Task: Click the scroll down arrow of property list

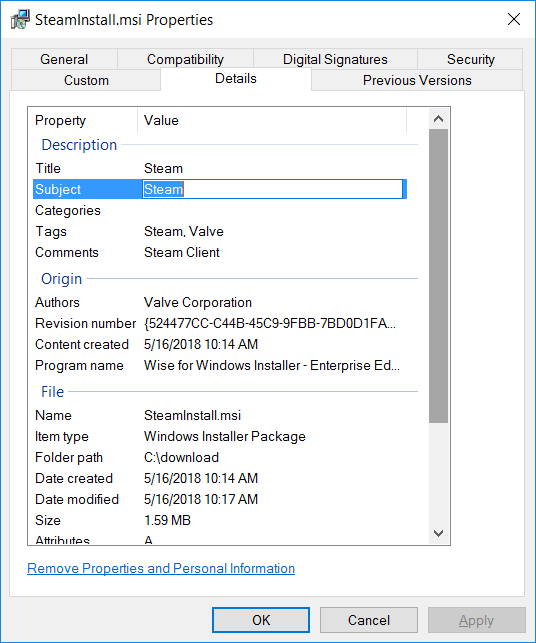Action: click(x=438, y=533)
